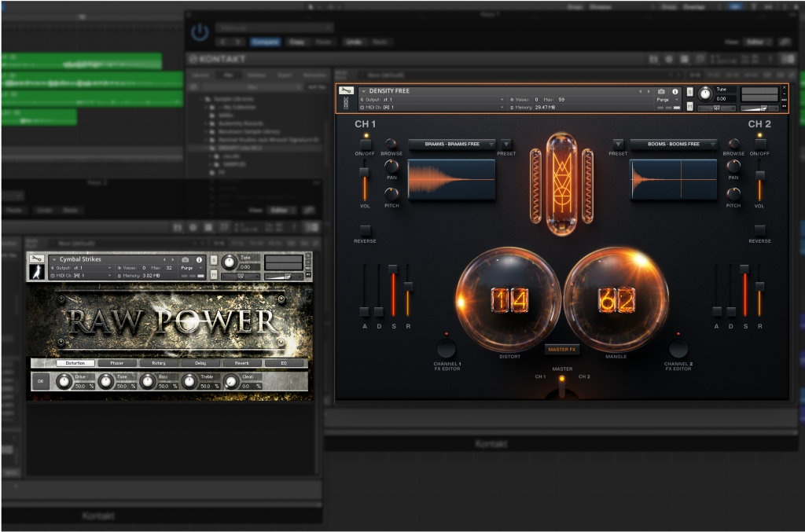Click the wrench icon on Cymbal Strikes
Viewport: 805px width, 532px height.
pos(36,259)
